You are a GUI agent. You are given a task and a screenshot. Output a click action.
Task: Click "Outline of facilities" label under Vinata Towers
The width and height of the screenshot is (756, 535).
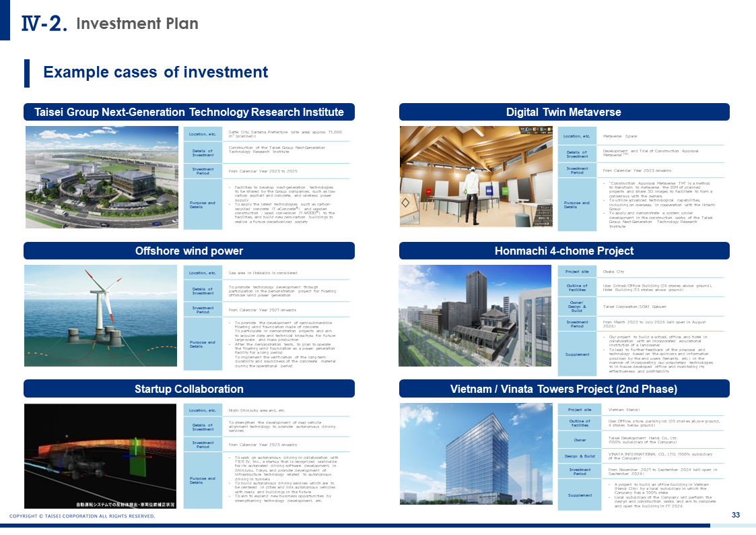click(x=580, y=423)
